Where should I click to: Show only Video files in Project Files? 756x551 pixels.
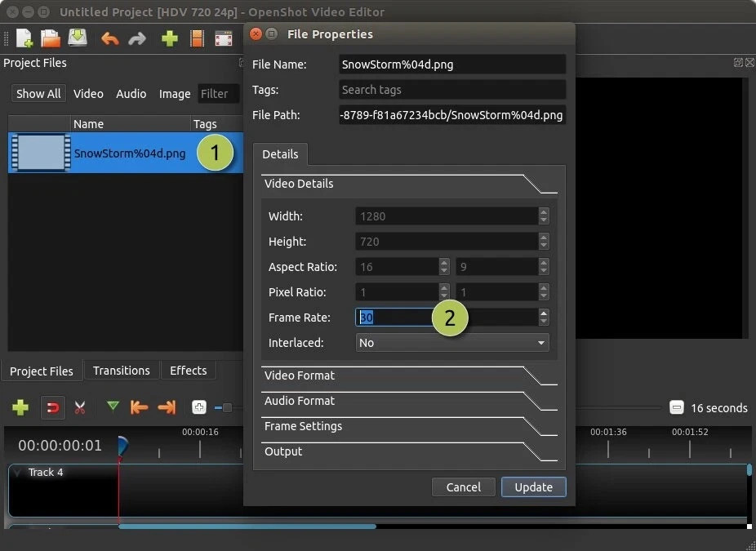[x=88, y=93]
